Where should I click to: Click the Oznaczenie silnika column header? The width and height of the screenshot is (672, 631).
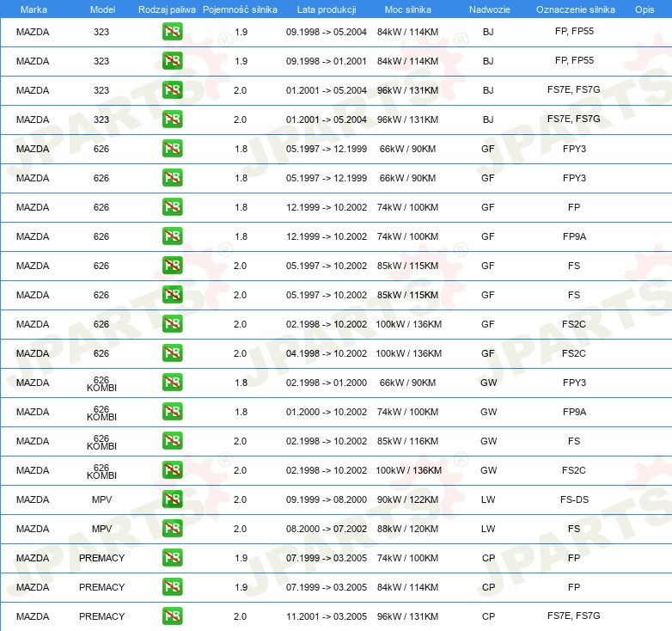pyautogui.click(x=576, y=9)
